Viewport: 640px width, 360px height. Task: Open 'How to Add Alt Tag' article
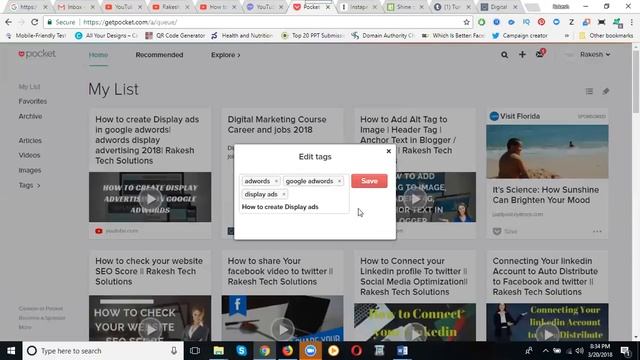pyautogui.click(x=407, y=135)
